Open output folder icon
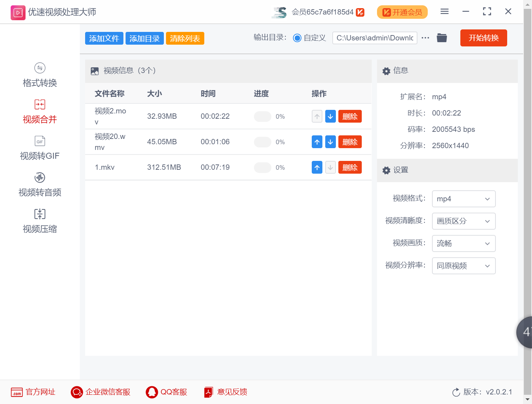The width and height of the screenshot is (532, 404). pyautogui.click(x=442, y=38)
